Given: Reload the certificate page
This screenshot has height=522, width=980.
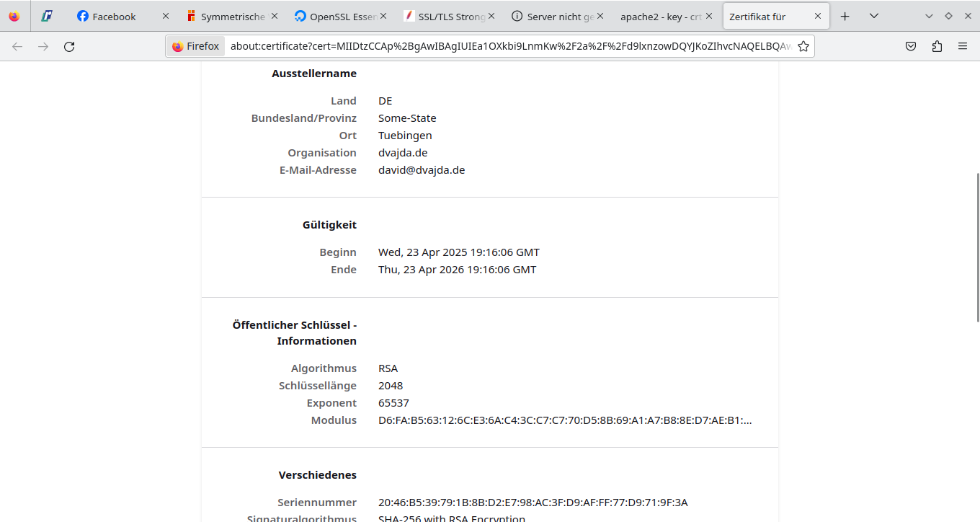Looking at the screenshot, I should pos(69,46).
